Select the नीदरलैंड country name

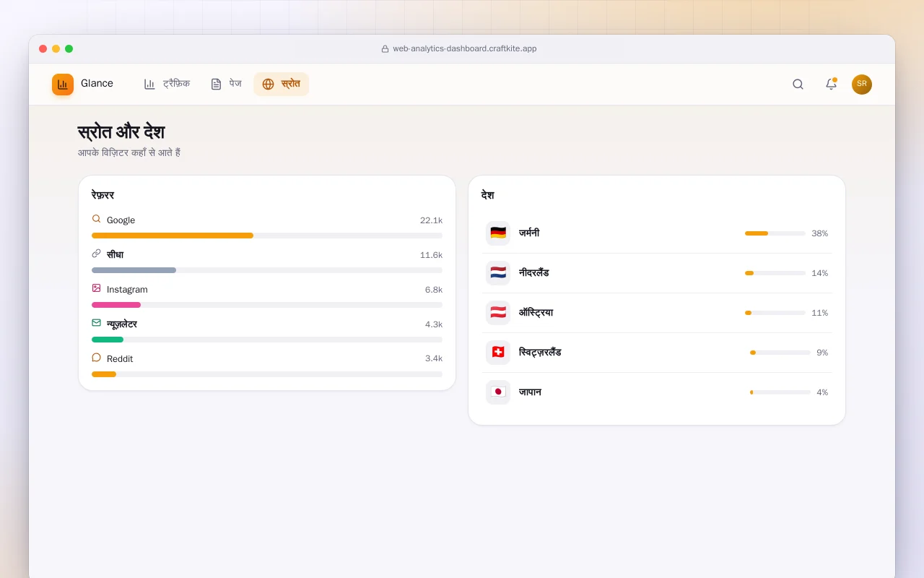[x=533, y=273]
